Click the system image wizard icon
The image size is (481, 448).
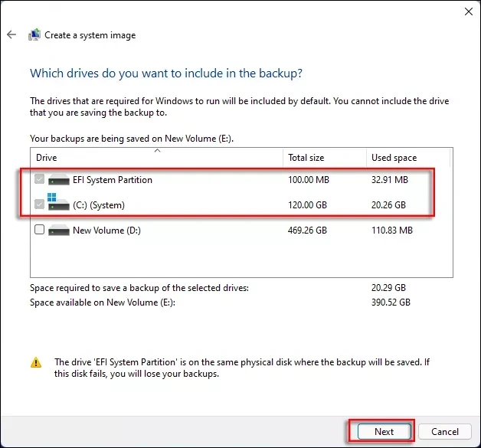click(34, 35)
